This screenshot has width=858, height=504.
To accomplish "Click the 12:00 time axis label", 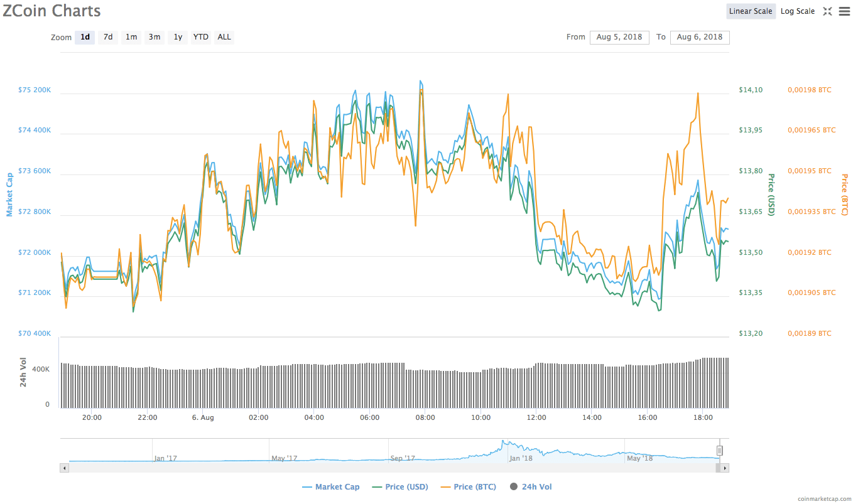I will pyautogui.click(x=536, y=417).
